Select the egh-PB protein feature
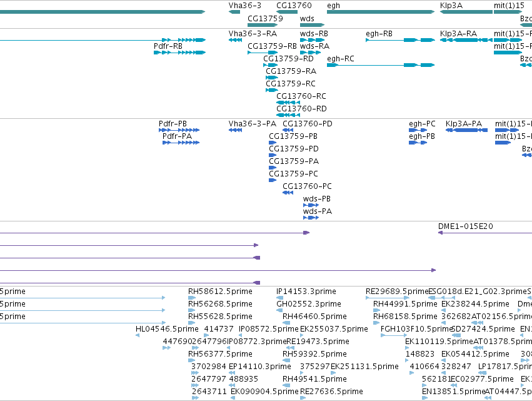 pyautogui.click(x=418, y=143)
